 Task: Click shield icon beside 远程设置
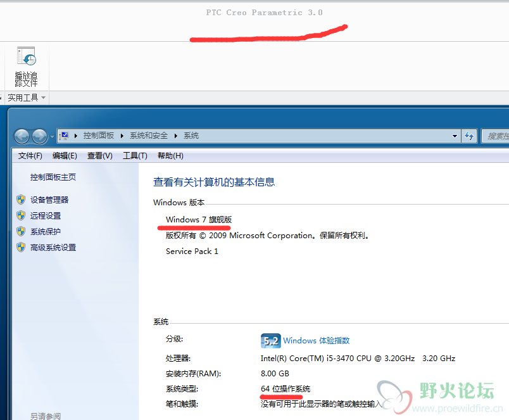[21, 215]
